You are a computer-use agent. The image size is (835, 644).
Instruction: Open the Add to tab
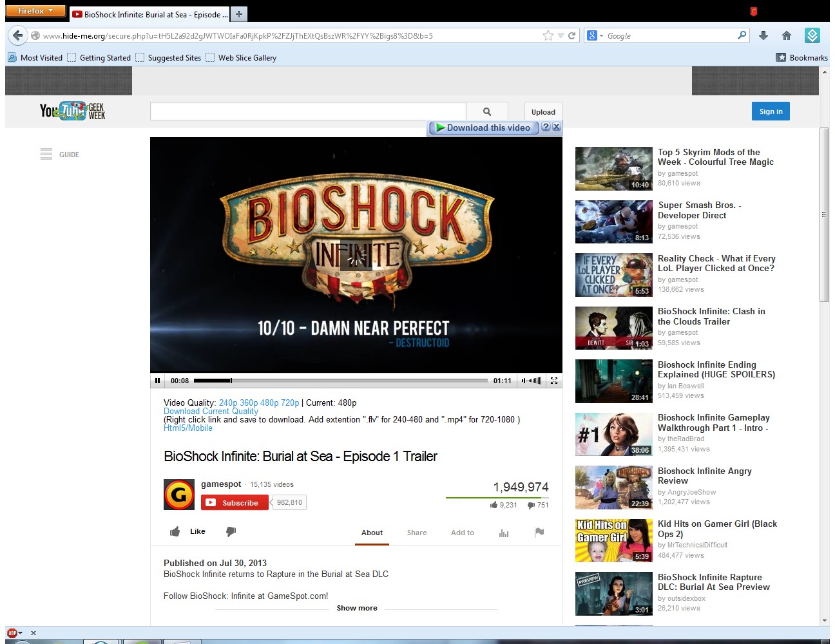pos(463,533)
